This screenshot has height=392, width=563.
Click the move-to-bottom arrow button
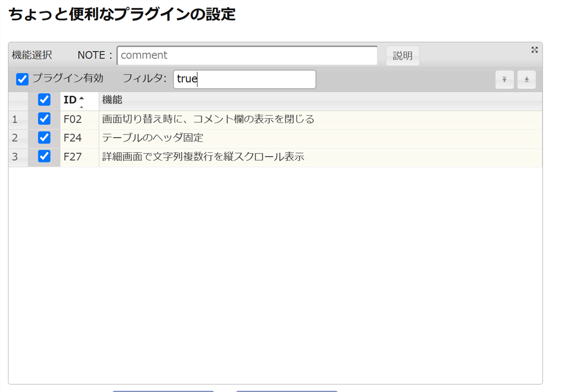click(526, 79)
